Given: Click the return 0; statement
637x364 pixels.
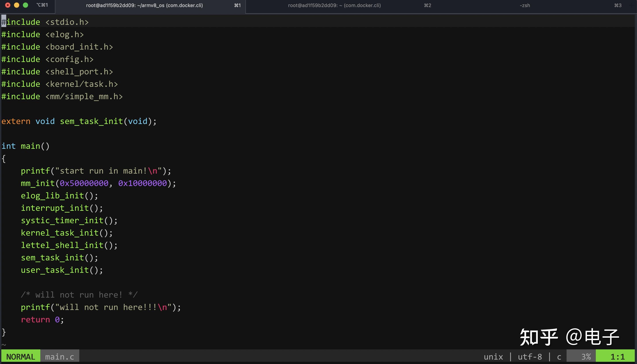Looking at the screenshot, I should click(42, 319).
